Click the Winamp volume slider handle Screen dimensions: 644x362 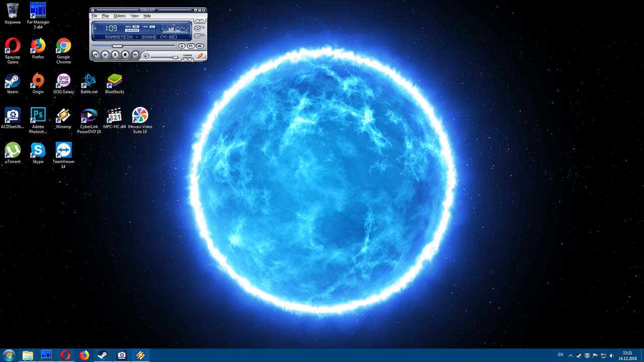point(175,57)
